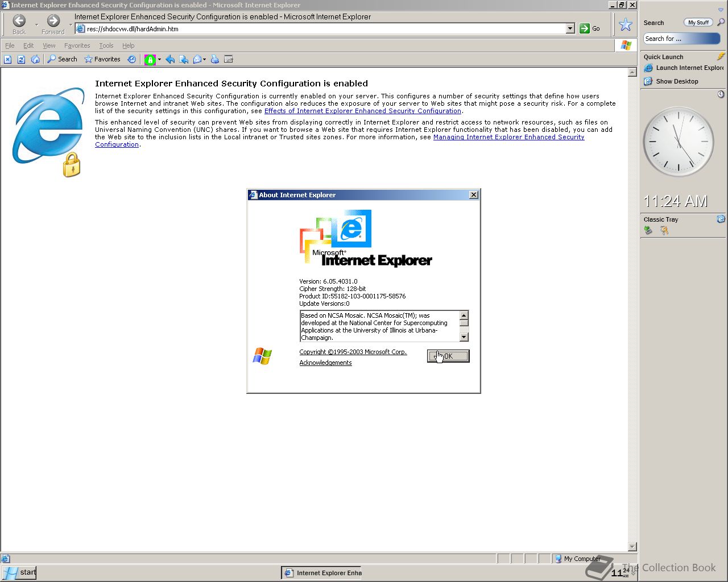Click Launch Internet Explorer in Quick Launch

(x=684, y=68)
